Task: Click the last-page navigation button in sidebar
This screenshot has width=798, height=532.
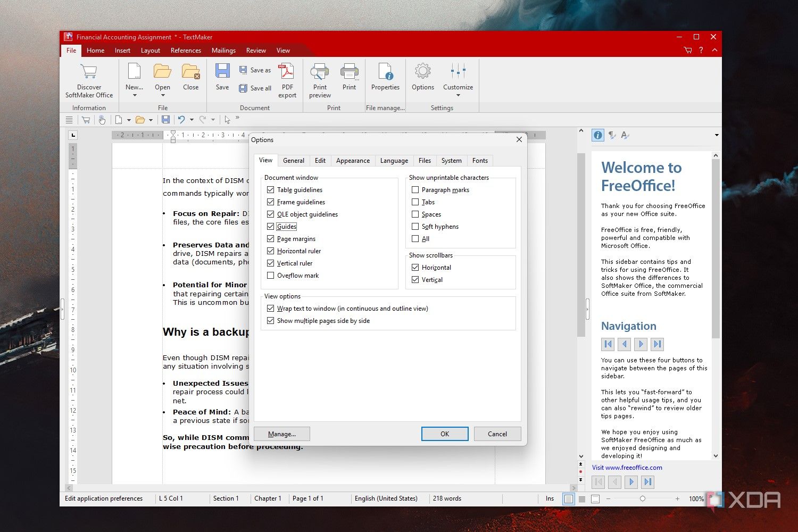Action: click(x=657, y=344)
